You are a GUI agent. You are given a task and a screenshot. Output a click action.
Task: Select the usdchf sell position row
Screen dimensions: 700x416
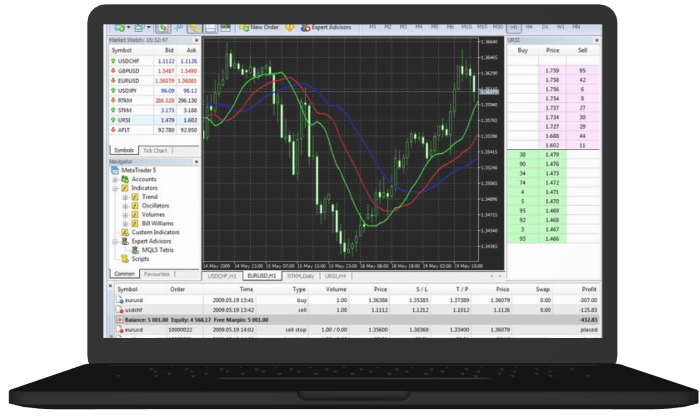[x=357, y=310]
